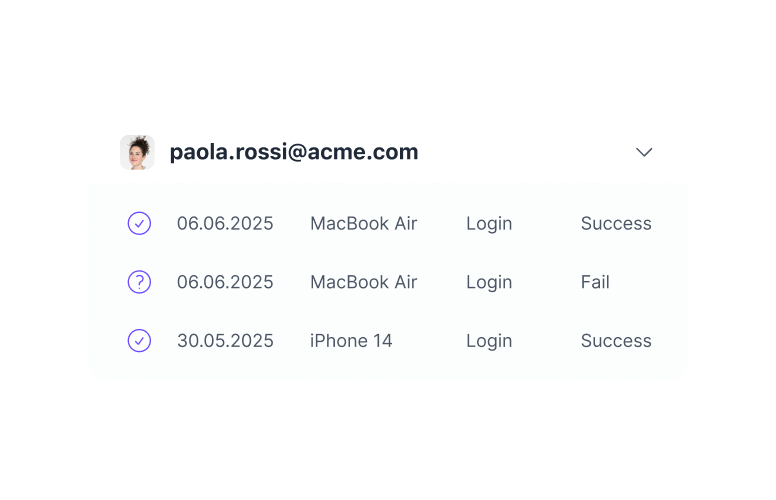776x500 pixels.
Task: Select the 30.05.2025 date entry
Action: (225, 341)
